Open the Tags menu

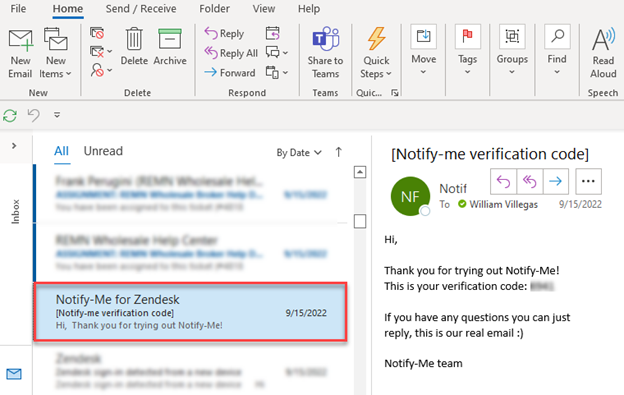coord(467,51)
